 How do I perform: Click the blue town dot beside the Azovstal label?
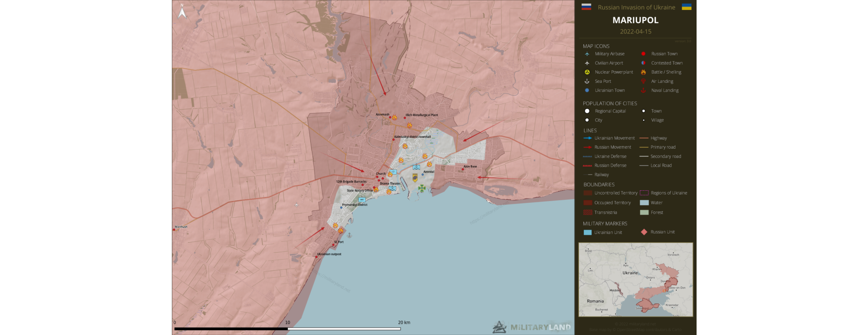point(423,175)
